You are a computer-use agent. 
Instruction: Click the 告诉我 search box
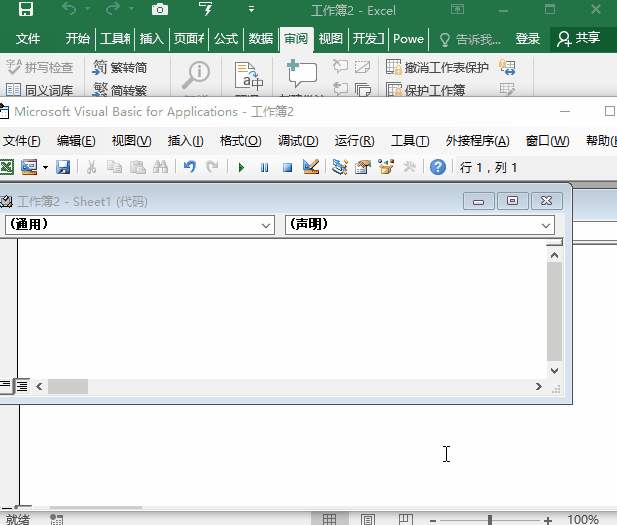click(470, 39)
